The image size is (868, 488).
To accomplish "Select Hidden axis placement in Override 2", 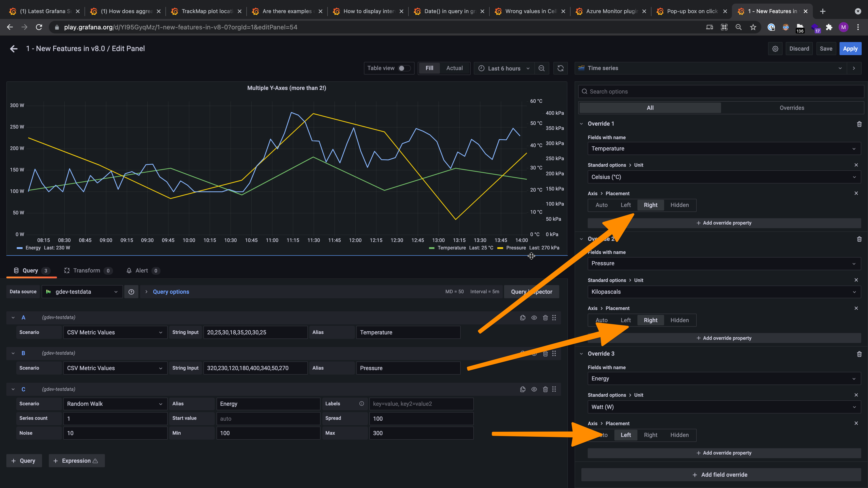I will click(x=680, y=320).
